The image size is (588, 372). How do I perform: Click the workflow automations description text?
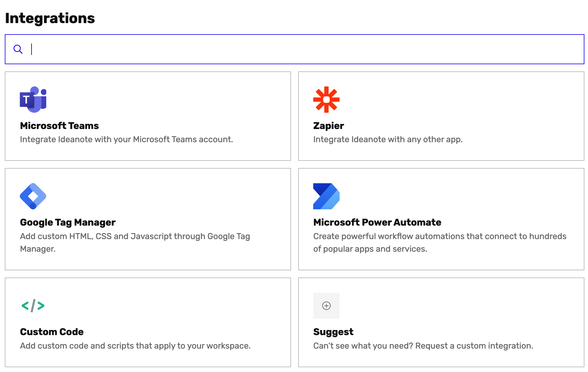tap(439, 236)
